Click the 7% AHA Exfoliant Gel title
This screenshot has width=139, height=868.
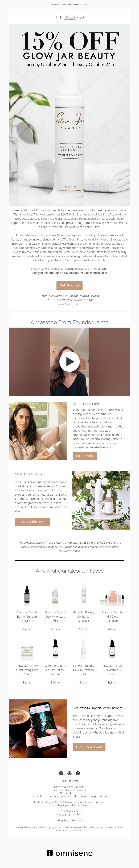[83, 670]
